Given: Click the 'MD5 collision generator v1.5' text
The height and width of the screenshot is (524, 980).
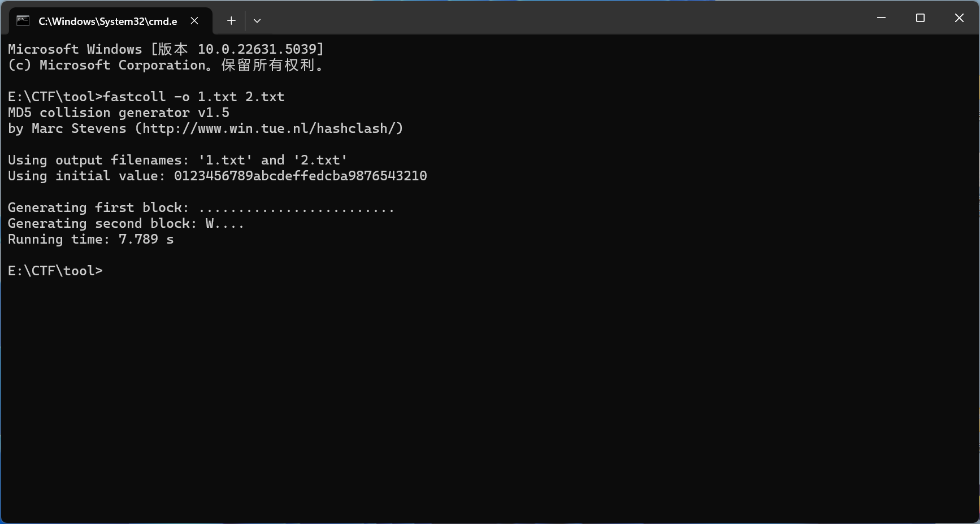Looking at the screenshot, I should coord(119,113).
